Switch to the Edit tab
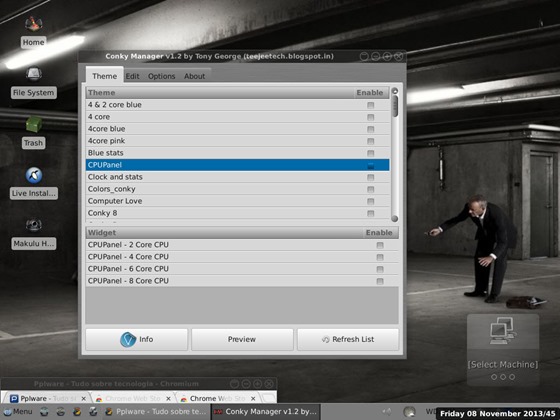 [132, 76]
